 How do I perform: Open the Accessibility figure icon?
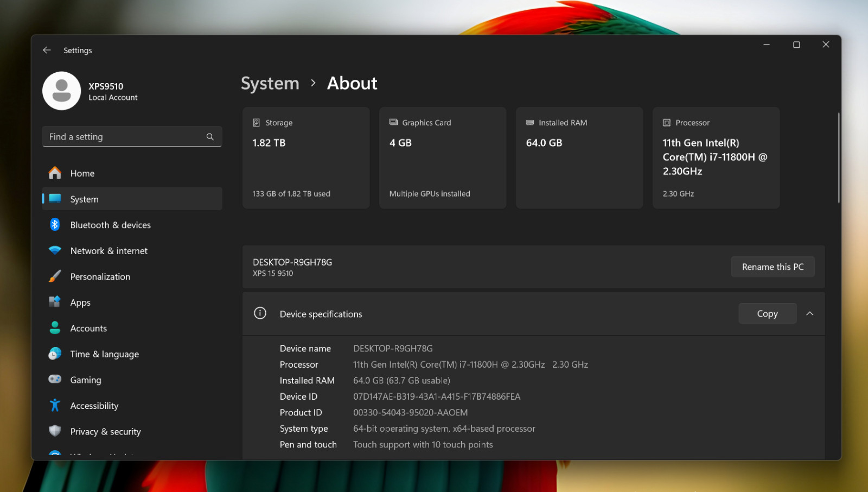coord(55,405)
